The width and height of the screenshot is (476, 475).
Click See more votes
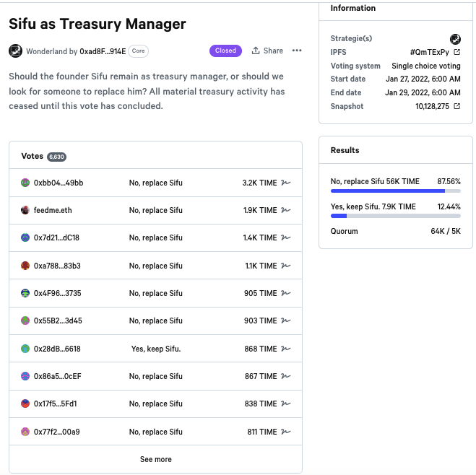[156, 459]
